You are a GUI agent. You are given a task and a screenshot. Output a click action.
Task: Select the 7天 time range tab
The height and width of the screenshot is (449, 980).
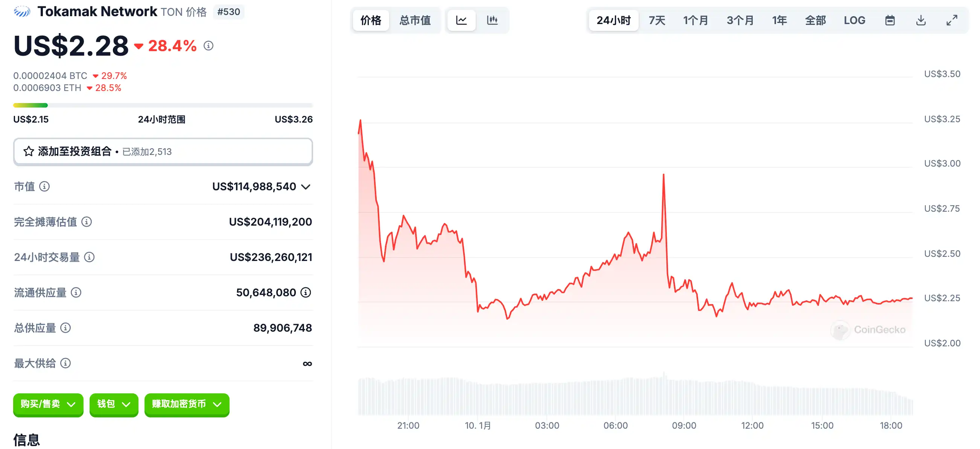pyautogui.click(x=657, y=20)
